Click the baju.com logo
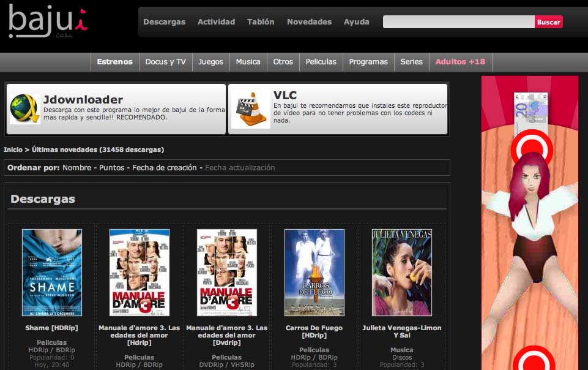Screen dimensions: 588x370 (x=48, y=21)
